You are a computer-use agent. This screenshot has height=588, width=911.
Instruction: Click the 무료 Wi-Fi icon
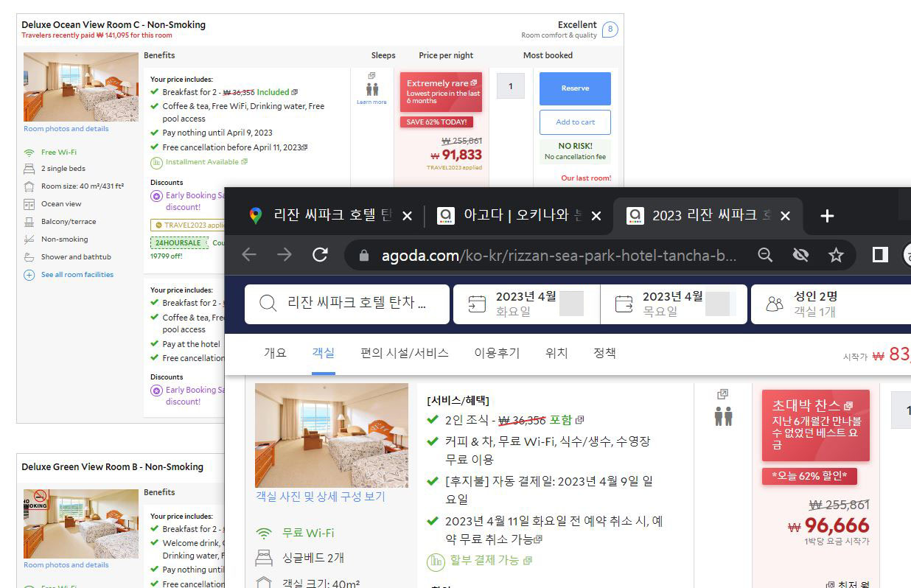pos(263,533)
